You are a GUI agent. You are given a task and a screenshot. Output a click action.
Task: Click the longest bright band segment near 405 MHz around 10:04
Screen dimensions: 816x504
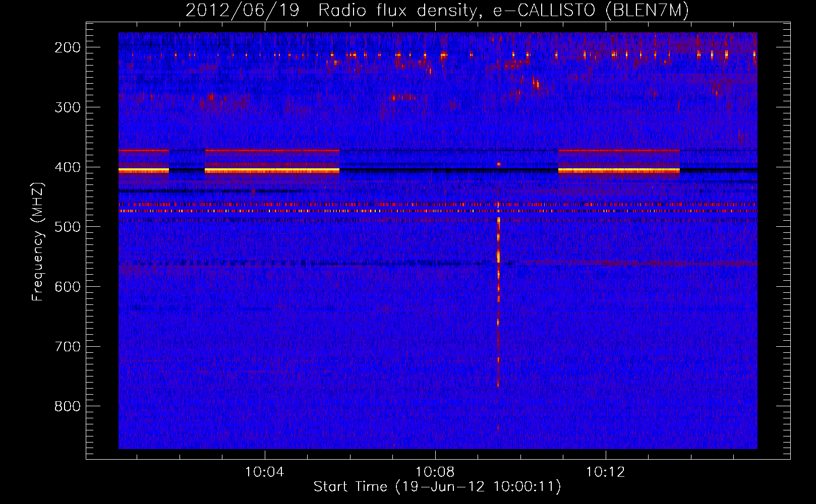(272, 171)
